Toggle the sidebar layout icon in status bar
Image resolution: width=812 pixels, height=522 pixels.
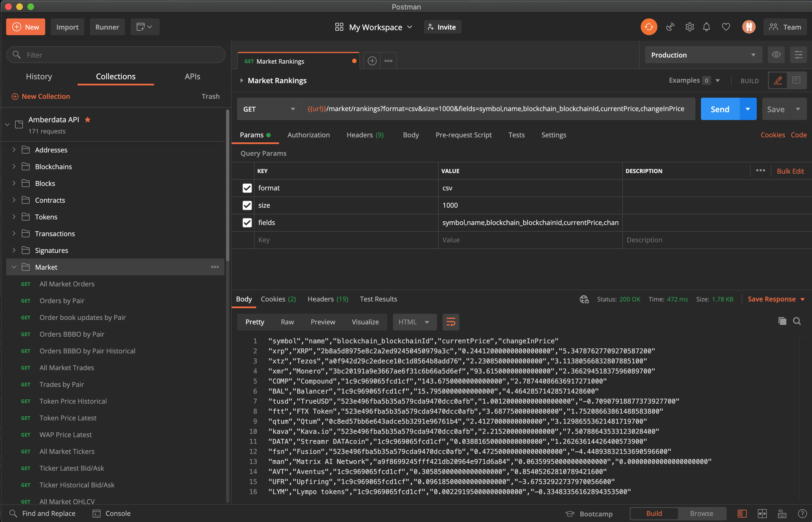point(742,514)
